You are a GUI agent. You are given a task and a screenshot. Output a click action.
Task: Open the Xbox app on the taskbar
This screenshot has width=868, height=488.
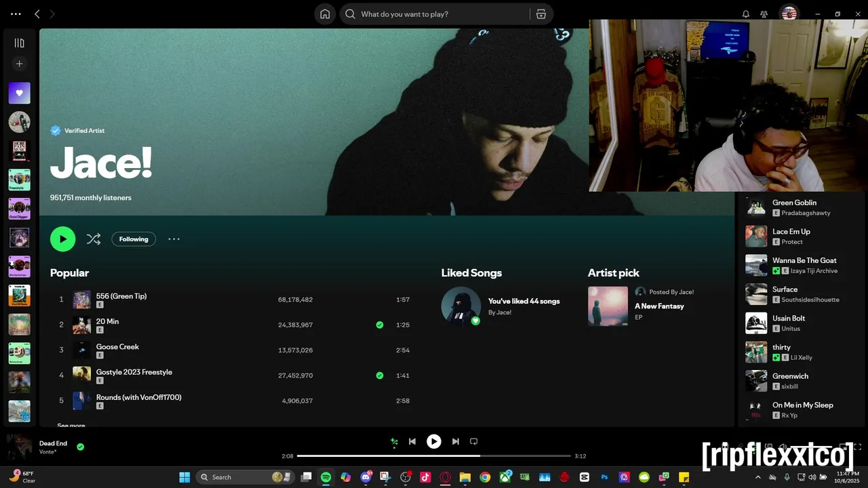point(505,477)
